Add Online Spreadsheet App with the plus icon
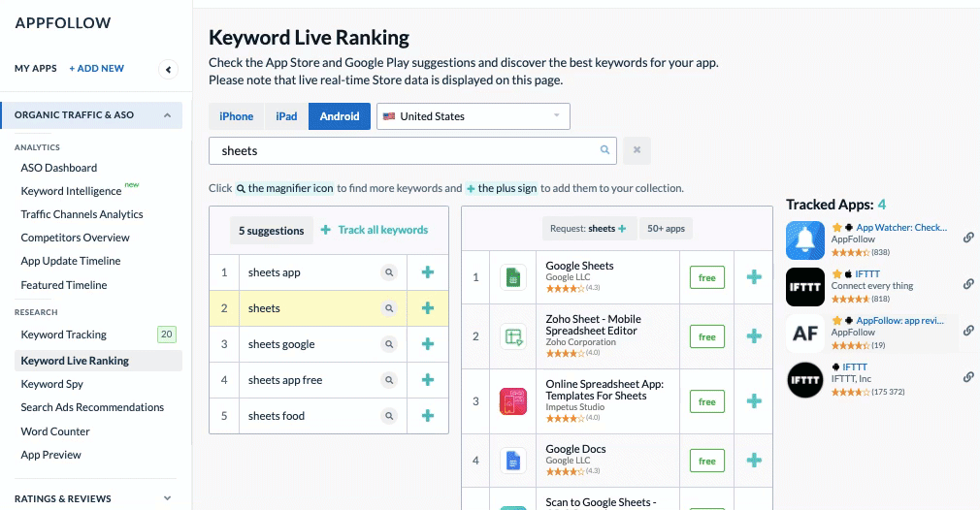Screen dimensions: 980x510 click(754, 401)
